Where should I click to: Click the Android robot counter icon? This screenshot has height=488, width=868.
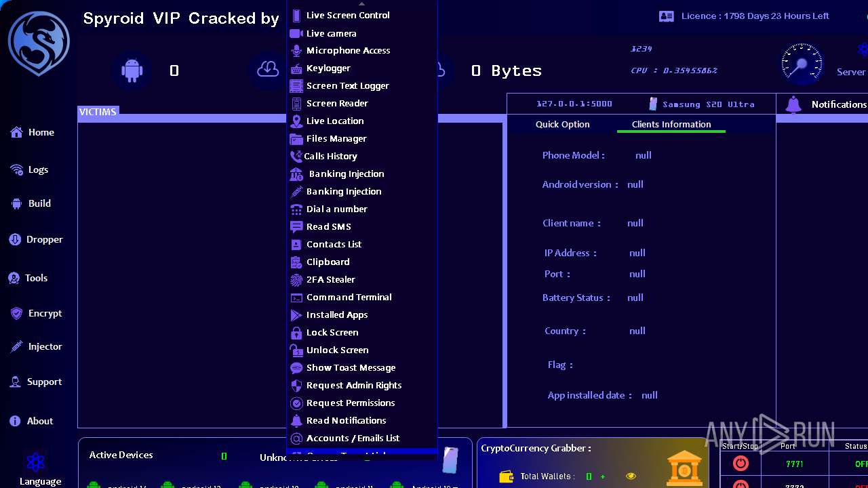[x=132, y=70]
